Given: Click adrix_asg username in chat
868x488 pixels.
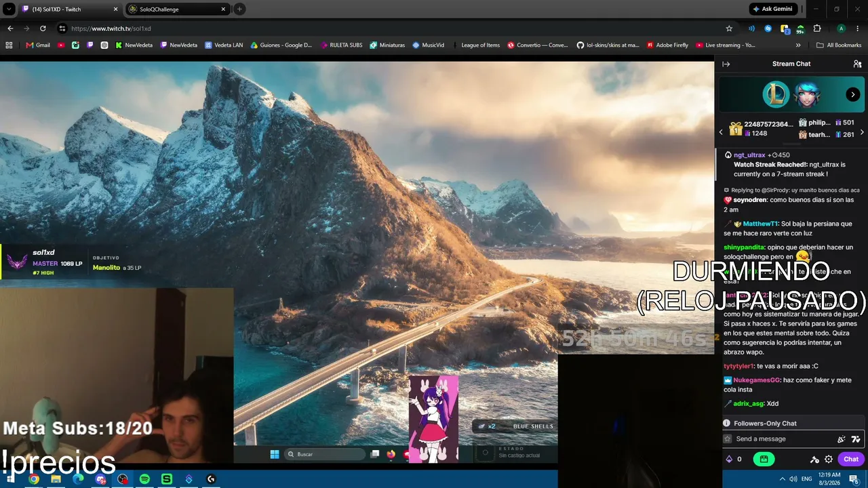Looking at the screenshot, I should point(749,403).
